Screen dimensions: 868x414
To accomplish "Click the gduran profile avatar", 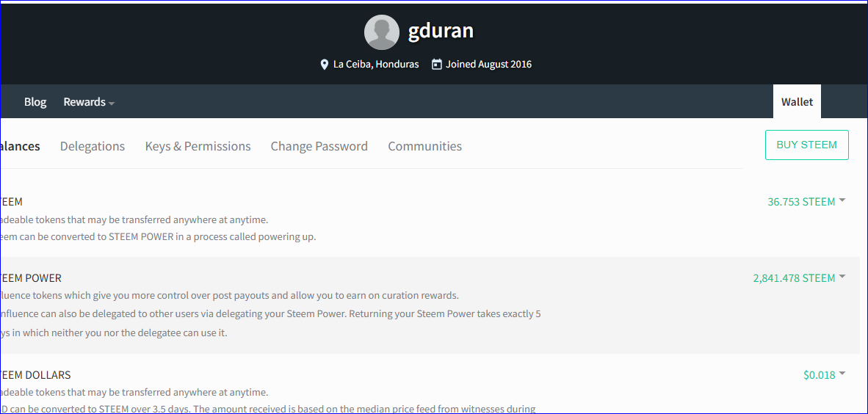I will click(381, 32).
